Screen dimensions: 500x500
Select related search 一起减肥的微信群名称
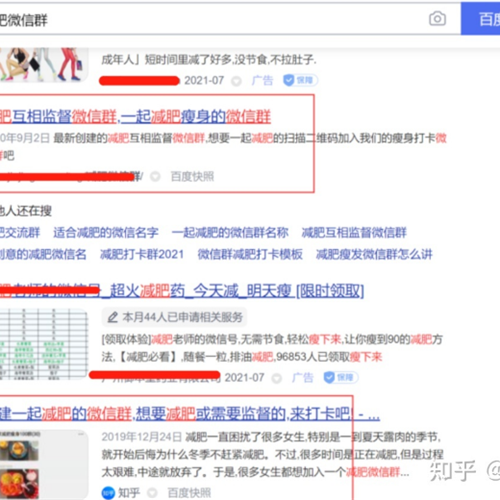pyautogui.click(x=230, y=232)
